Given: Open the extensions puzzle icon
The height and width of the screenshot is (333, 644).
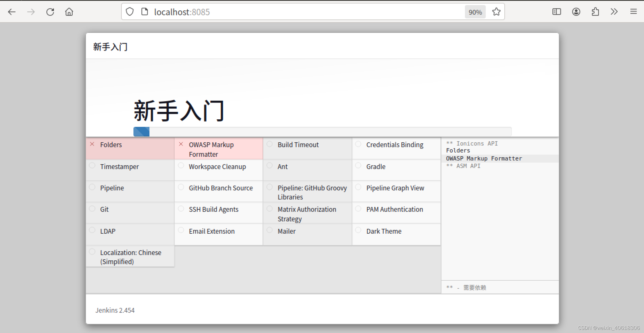Looking at the screenshot, I should [595, 12].
